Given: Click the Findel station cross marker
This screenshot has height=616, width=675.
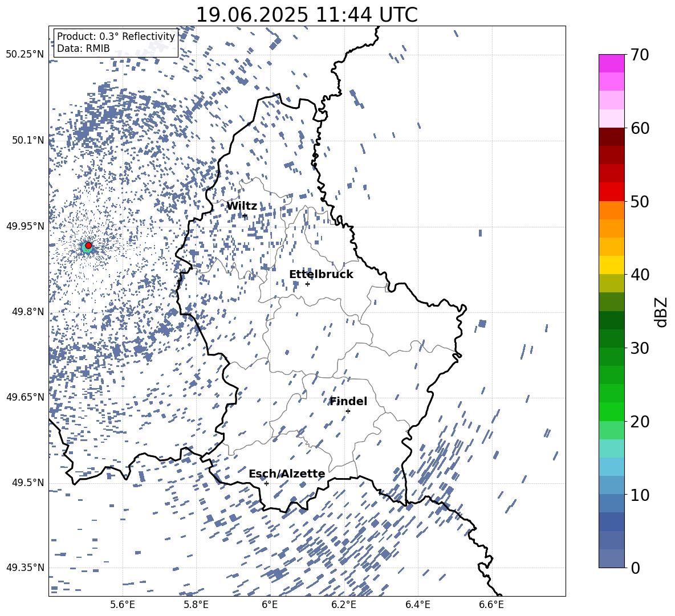Looking at the screenshot, I should [x=348, y=411].
